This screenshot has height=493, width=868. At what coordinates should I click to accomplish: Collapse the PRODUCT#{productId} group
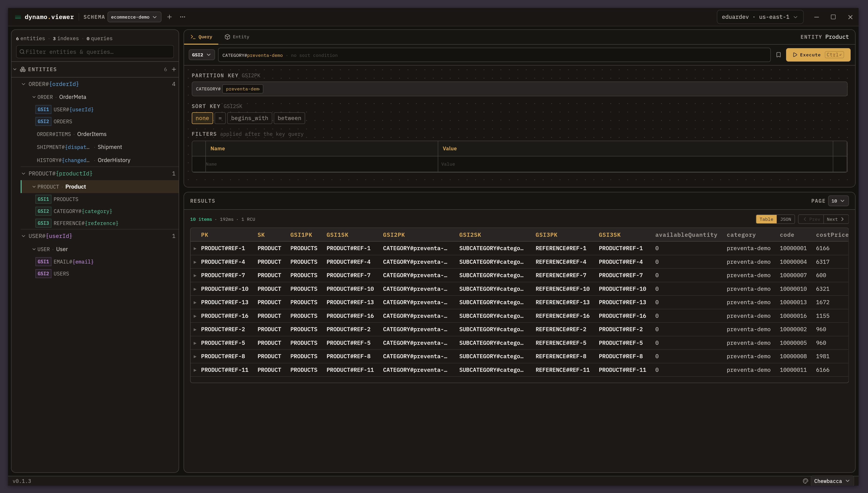click(x=23, y=174)
